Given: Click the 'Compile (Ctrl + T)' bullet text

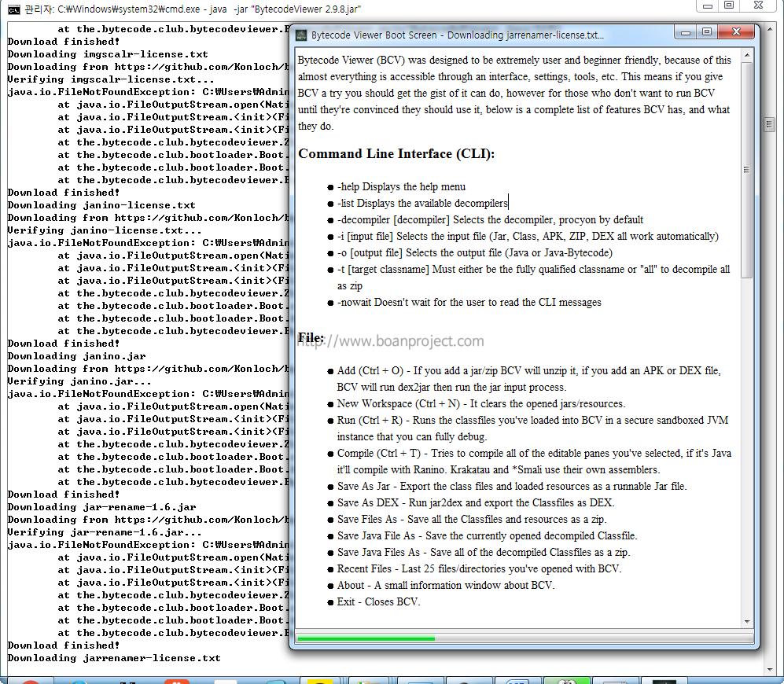Looking at the screenshot, I should 534,462.
